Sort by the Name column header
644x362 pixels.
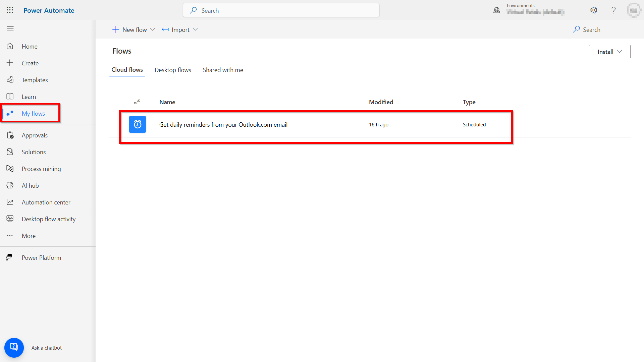coord(167,102)
